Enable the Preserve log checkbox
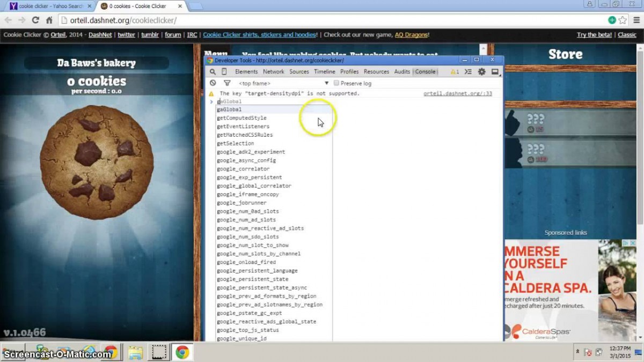644x362 pixels. [336, 83]
